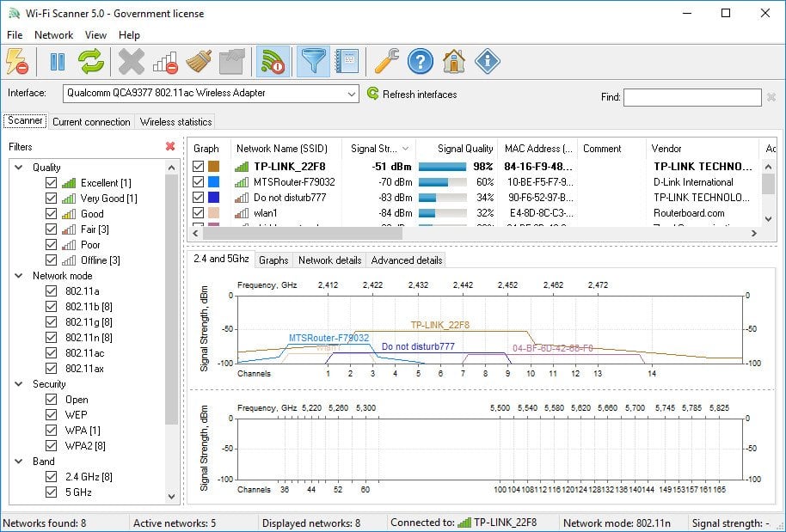
Task: Click app icon in title bar
Action: 14,14
